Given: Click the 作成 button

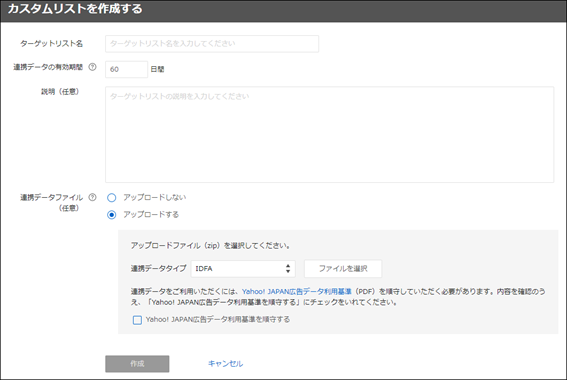Looking at the screenshot, I should click(137, 364).
